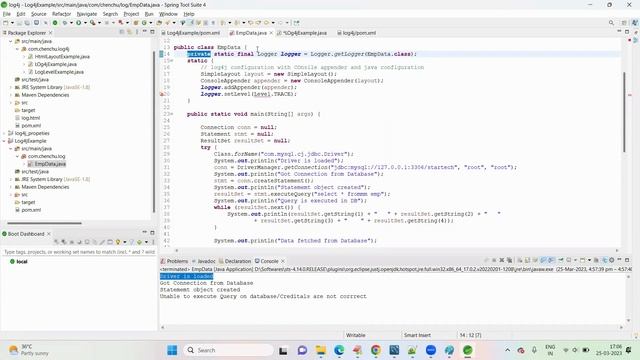The image size is (640, 360).
Task: Expand Maven Dependencies under Log4jExample
Action: (x=11, y=187)
